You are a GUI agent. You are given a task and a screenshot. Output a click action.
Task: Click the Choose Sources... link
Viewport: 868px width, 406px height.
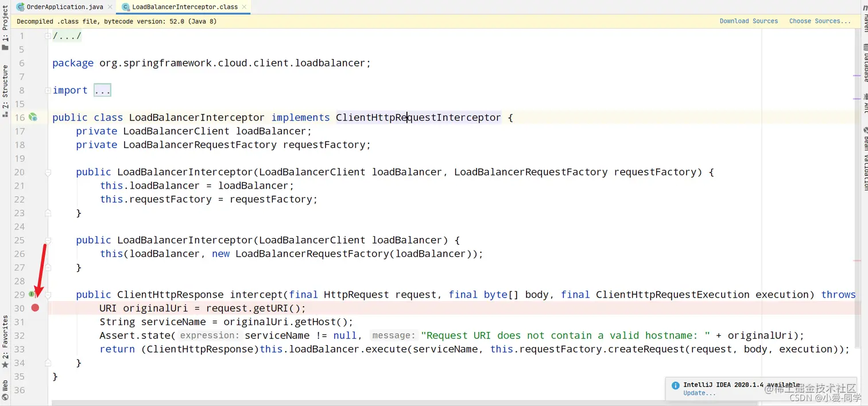point(820,21)
